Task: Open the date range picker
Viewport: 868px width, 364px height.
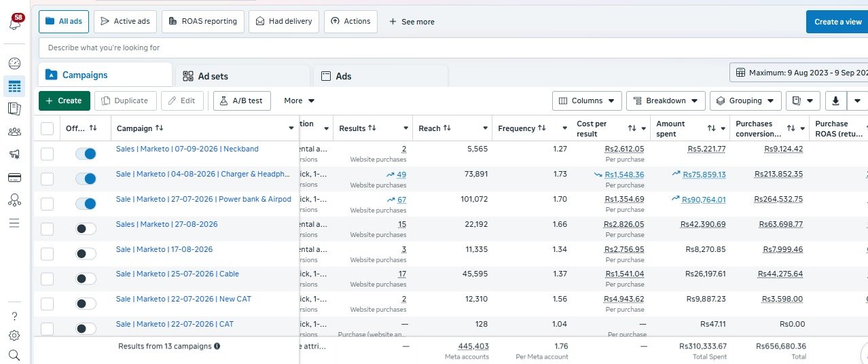Action: point(799,72)
